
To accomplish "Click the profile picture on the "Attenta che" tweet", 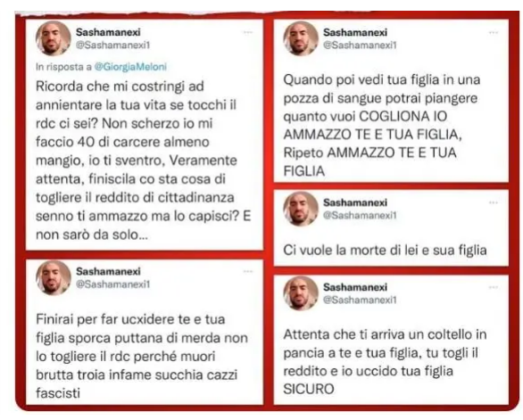I will point(300,293).
